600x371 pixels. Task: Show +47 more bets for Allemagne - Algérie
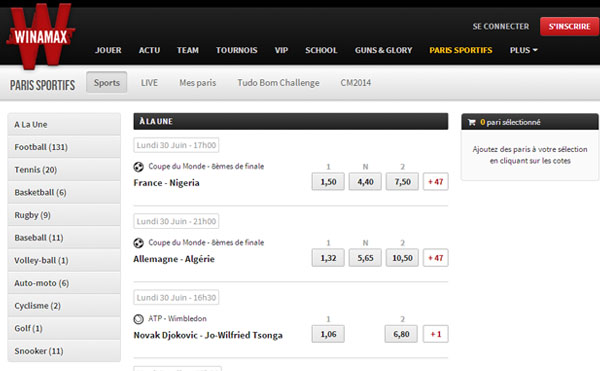click(x=435, y=258)
